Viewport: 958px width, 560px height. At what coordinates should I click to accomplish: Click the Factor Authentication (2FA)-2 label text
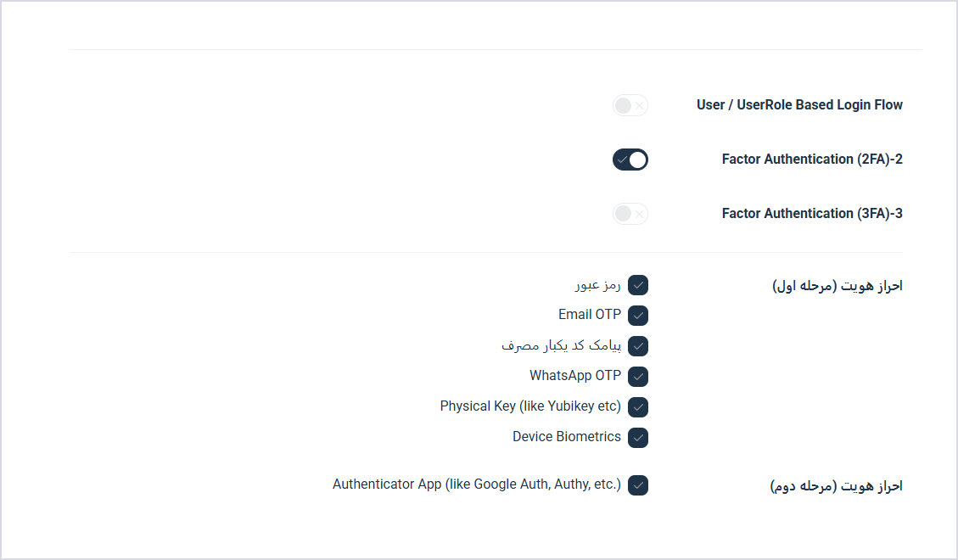(x=813, y=160)
